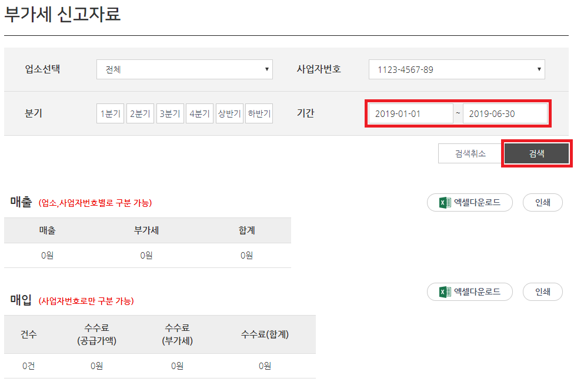Select the 하반기 half-year option
The image size is (574, 392).
point(259,113)
